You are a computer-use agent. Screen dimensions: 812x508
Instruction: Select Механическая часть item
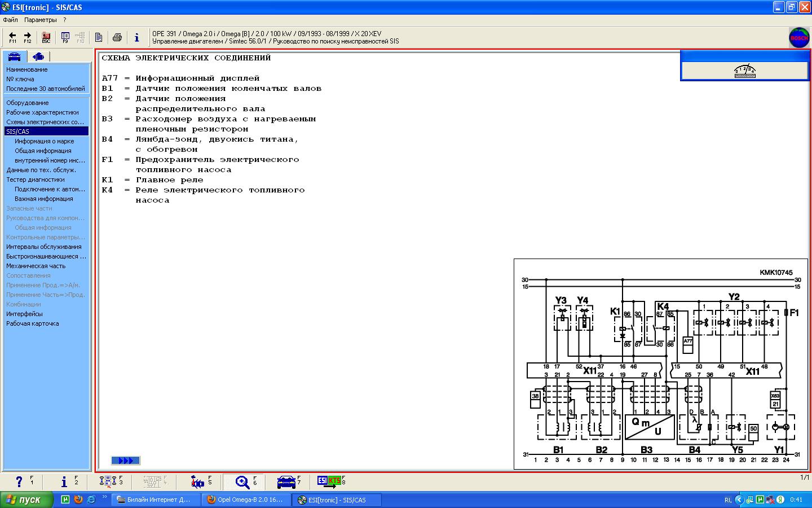36,266
